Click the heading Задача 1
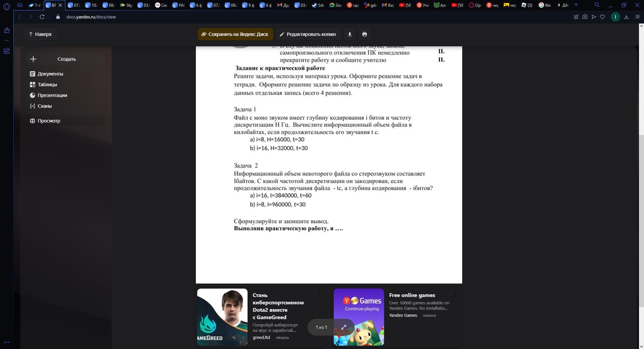This screenshot has width=644, height=349. [245, 109]
